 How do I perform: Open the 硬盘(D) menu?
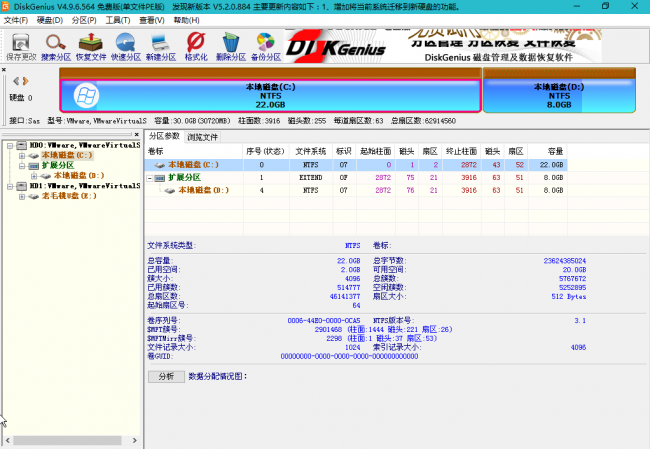(x=50, y=20)
